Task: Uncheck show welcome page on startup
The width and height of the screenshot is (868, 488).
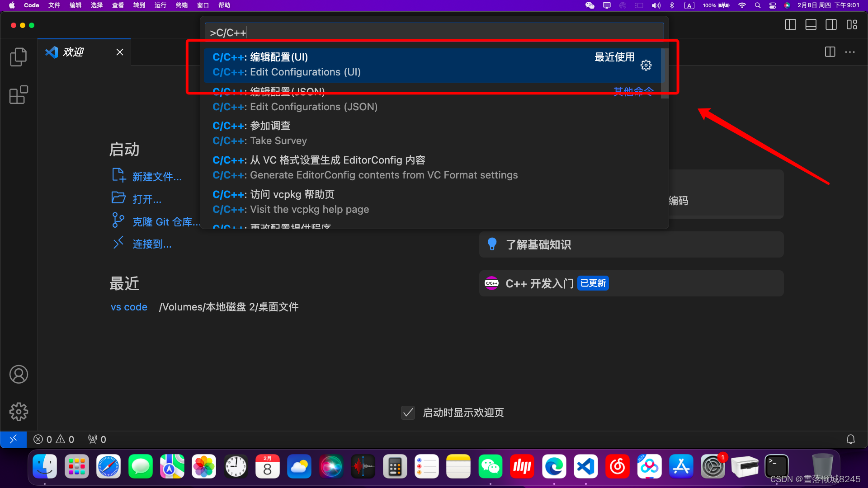Action: [408, 413]
